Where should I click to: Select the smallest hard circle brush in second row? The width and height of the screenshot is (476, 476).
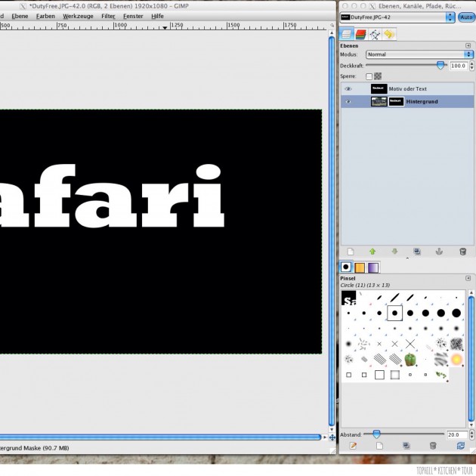coord(348,313)
